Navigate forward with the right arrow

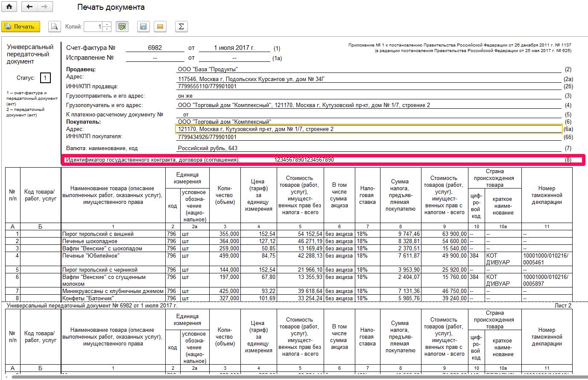click(x=45, y=7)
